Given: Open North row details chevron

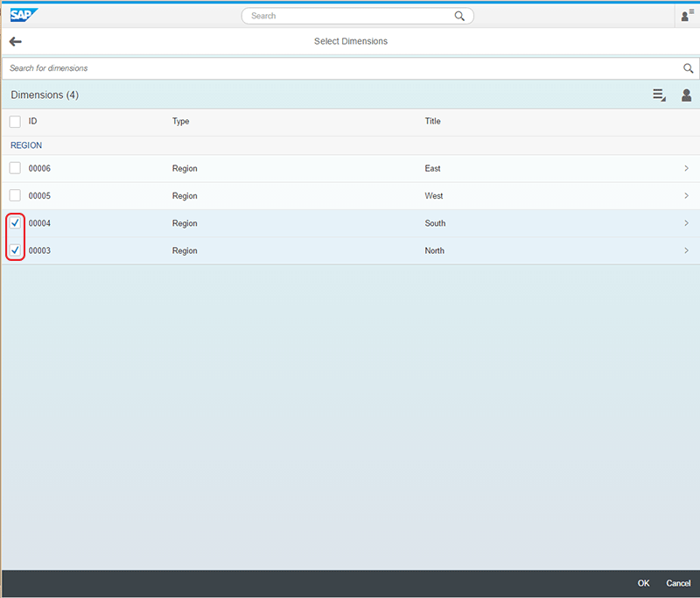Looking at the screenshot, I should pyautogui.click(x=686, y=250).
